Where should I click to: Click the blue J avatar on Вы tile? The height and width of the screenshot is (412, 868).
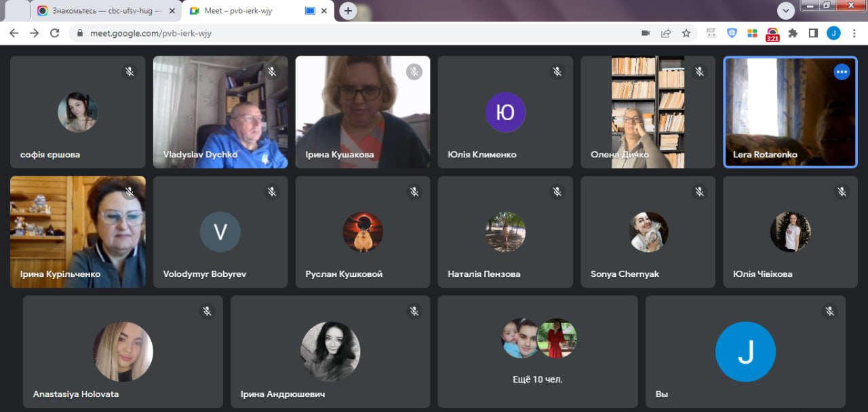745,352
